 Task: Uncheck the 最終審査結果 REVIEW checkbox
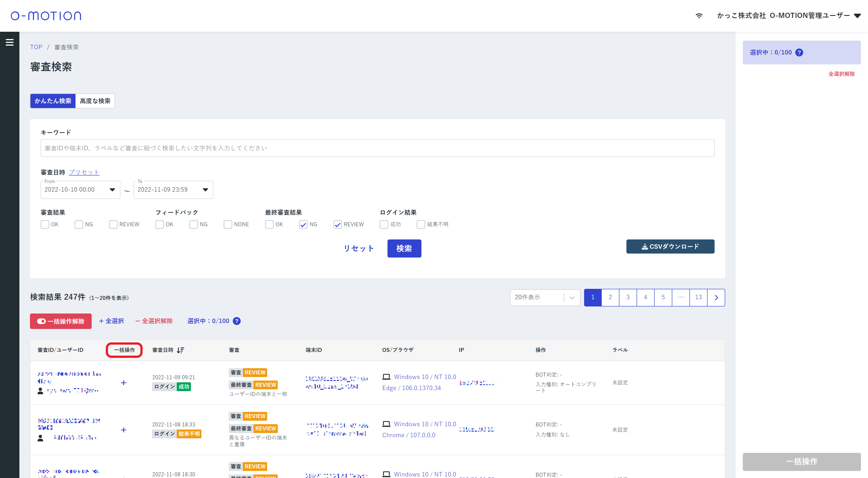coord(337,224)
